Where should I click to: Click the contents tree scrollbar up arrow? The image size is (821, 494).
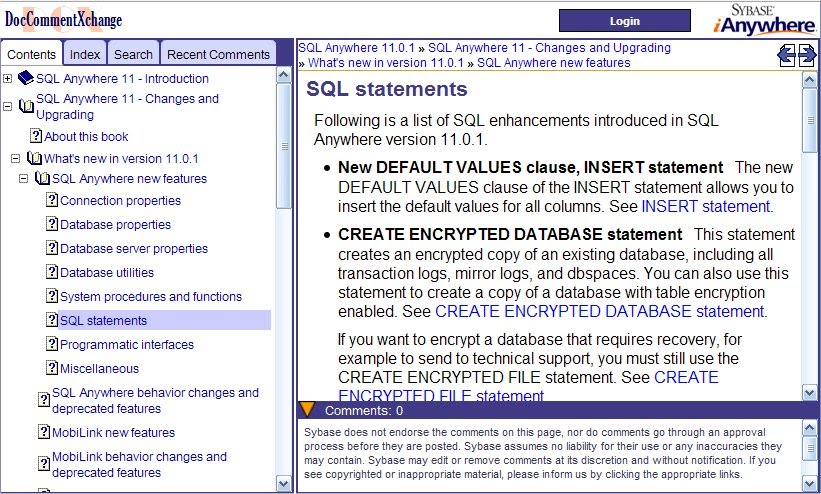click(283, 74)
